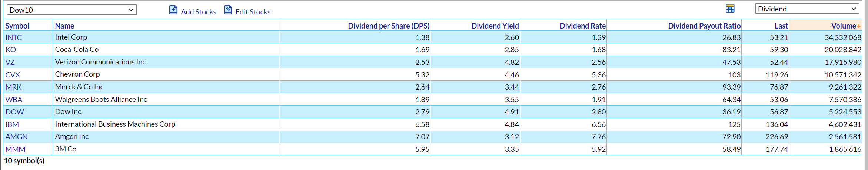Select the Chevron Corp name cell

(166, 74)
